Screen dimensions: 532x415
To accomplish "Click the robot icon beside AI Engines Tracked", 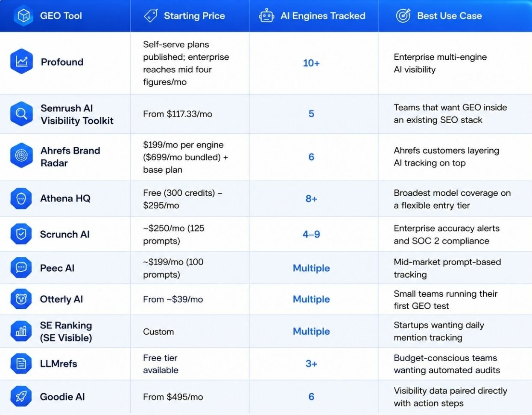I will tap(266, 16).
